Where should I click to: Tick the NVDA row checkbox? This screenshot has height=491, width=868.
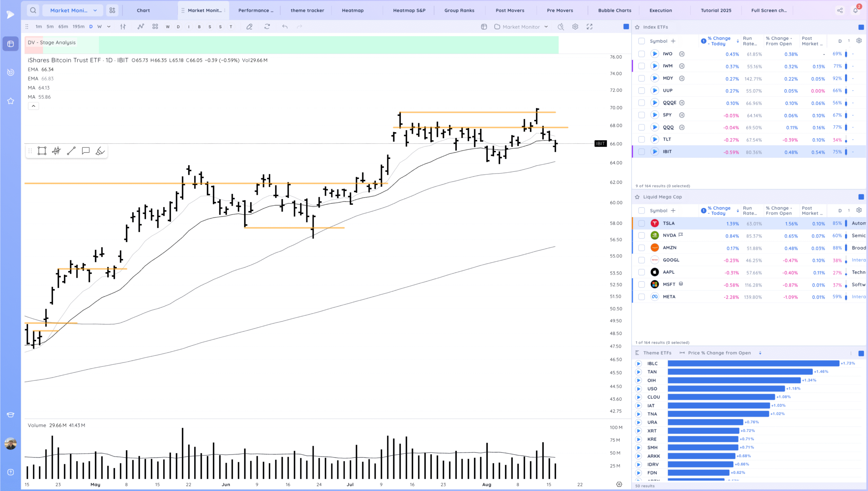point(641,236)
